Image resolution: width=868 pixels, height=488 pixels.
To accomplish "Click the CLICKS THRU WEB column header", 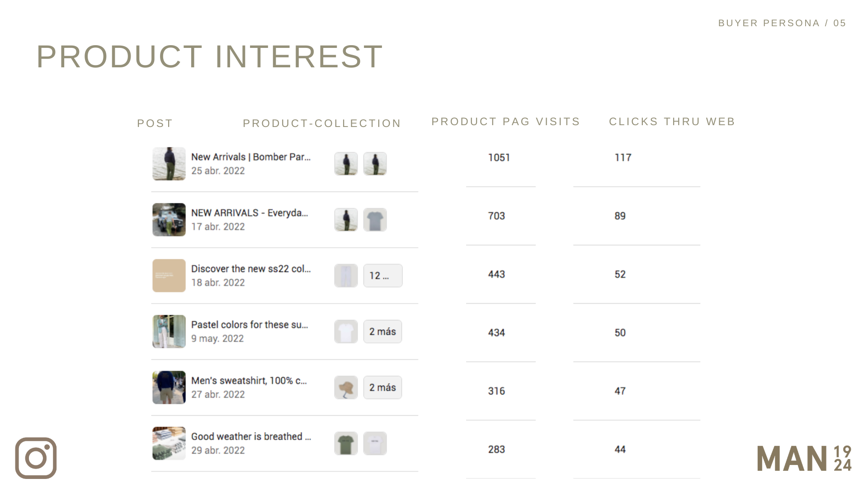I will pos(672,122).
